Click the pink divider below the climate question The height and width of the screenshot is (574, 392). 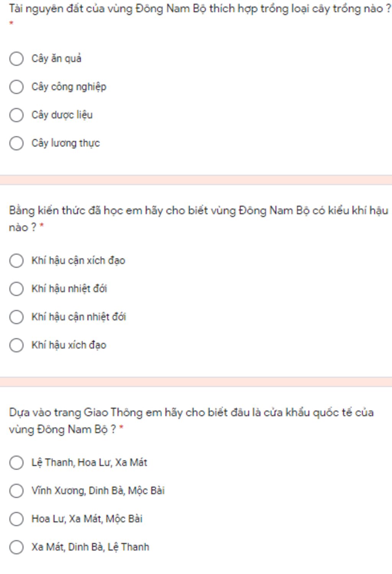coord(196,382)
